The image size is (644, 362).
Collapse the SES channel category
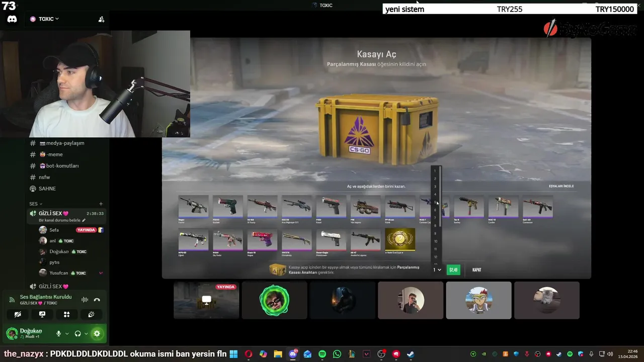(x=36, y=204)
